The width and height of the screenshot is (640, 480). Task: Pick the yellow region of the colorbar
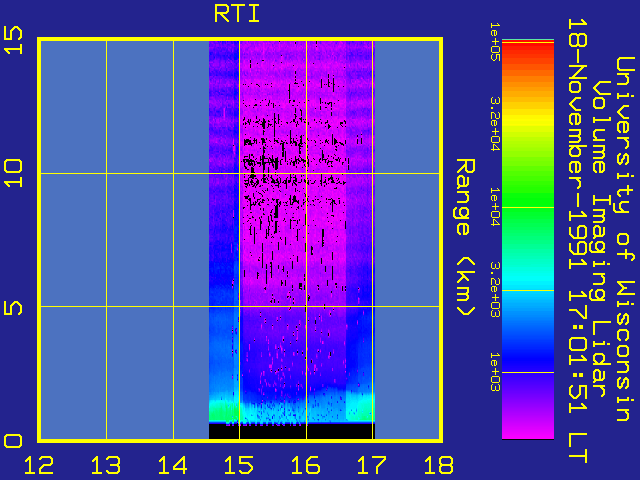click(x=528, y=120)
